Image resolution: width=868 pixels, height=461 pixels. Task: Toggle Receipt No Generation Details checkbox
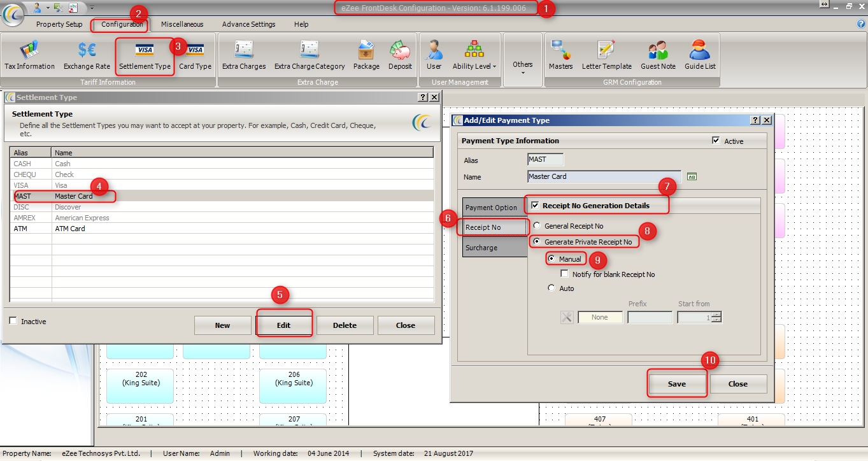(x=536, y=206)
